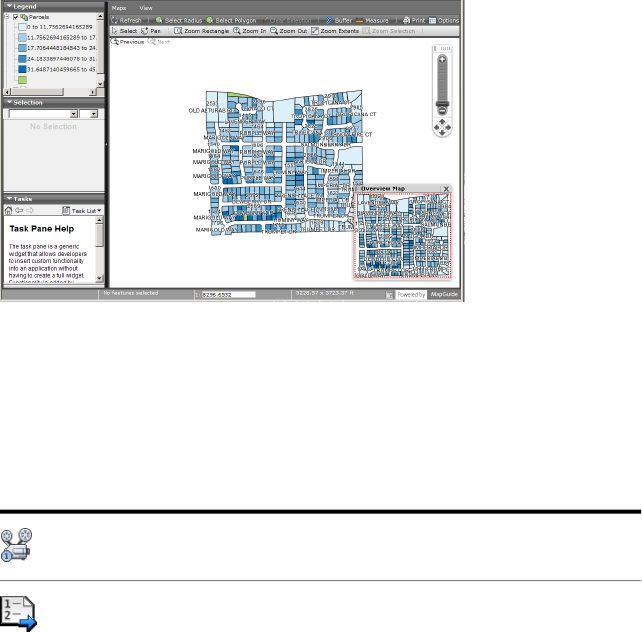Viewport: 642px width, 632px height.
Task: Open the Maps menu
Action: [119, 8]
